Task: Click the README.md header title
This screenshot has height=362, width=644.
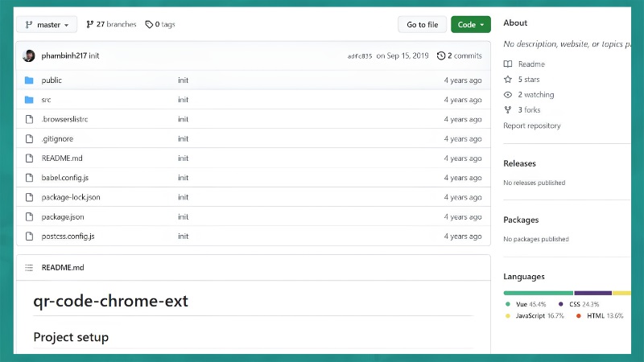Action: click(x=63, y=268)
